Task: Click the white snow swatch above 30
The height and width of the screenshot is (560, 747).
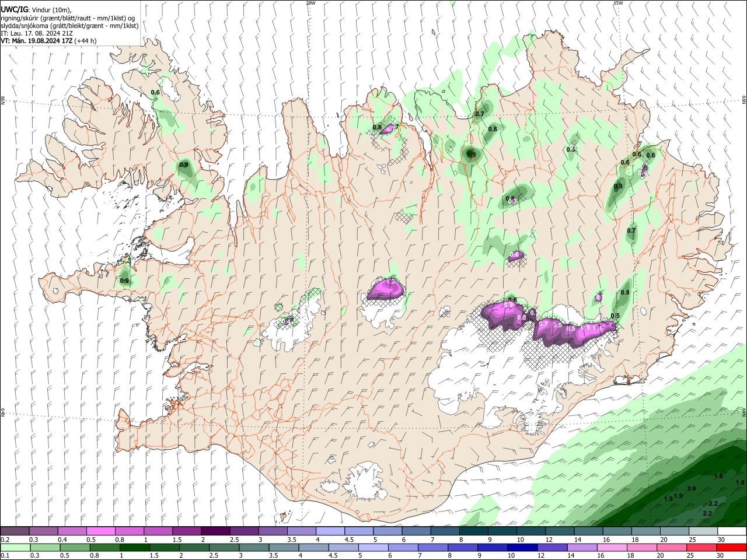Action: [x=732, y=531]
